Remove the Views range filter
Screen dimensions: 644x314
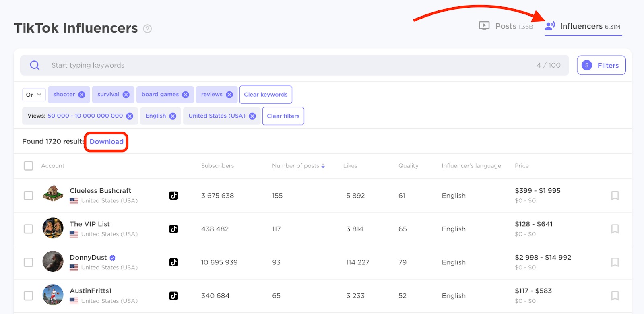130,116
